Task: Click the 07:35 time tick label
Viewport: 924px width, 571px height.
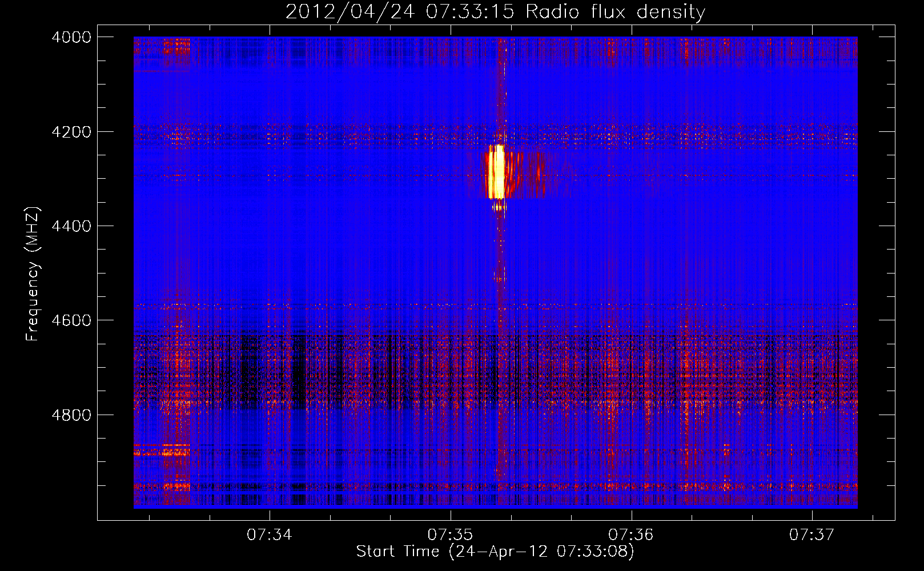Action: (451, 535)
